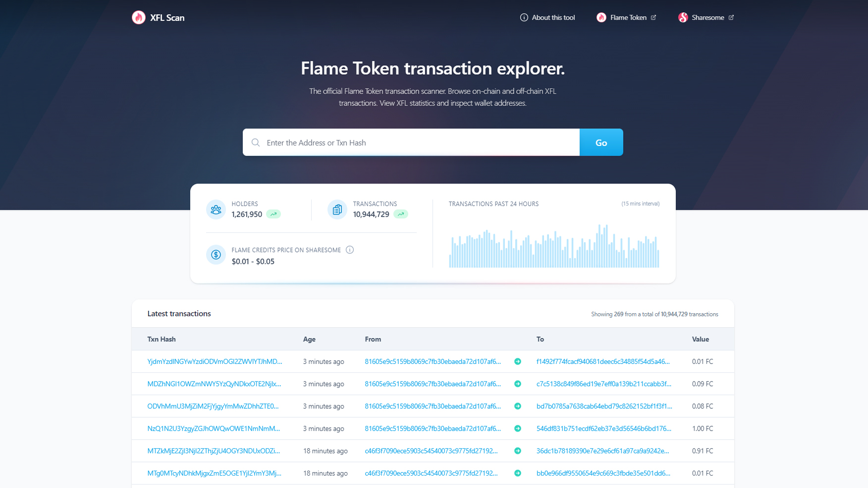Click green arrow icon in 36dc1b78 row
Image resolution: width=868 pixels, height=488 pixels.
tap(518, 451)
